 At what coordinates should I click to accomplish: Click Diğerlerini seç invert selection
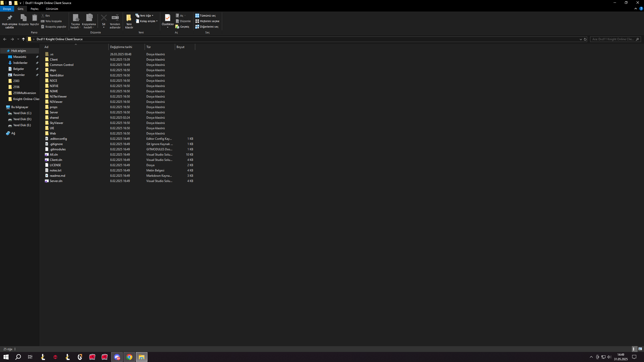tap(207, 27)
